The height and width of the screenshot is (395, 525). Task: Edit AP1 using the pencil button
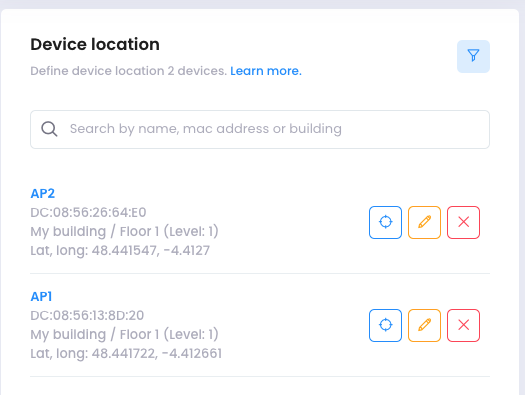point(424,325)
